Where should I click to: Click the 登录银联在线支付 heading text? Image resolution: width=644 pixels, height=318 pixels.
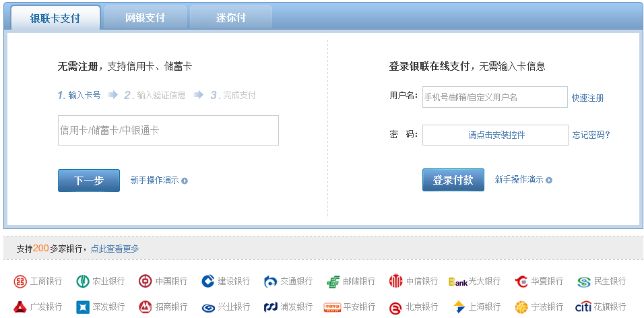(x=429, y=66)
